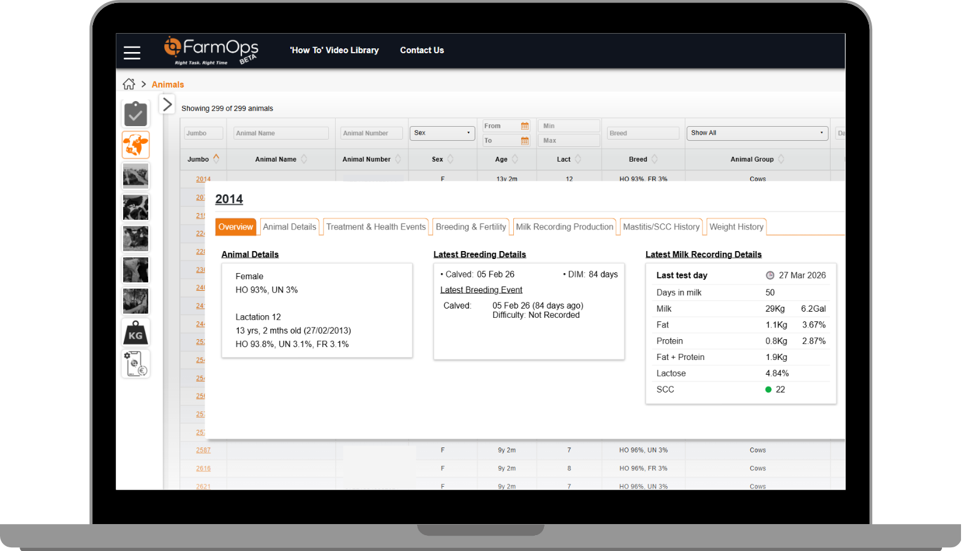Open animal 2587 in the table
The width and height of the screenshot is (980, 551).
[x=203, y=450]
